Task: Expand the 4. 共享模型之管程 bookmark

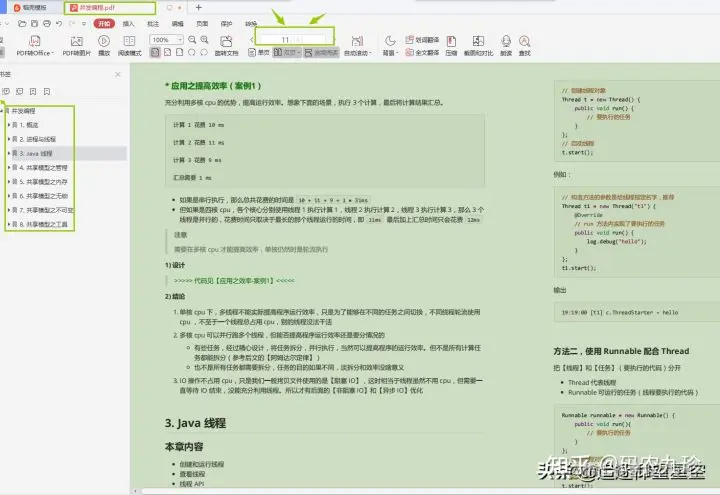Action: click(9, 168)
